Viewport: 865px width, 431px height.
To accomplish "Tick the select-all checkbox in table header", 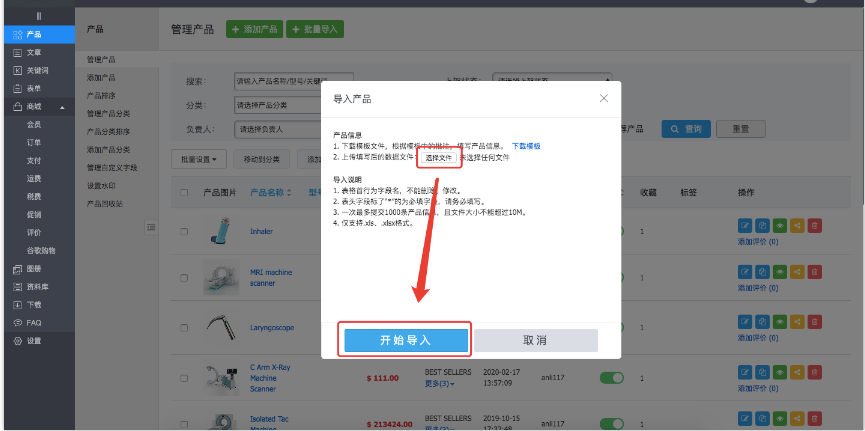I will click(183, 192).
